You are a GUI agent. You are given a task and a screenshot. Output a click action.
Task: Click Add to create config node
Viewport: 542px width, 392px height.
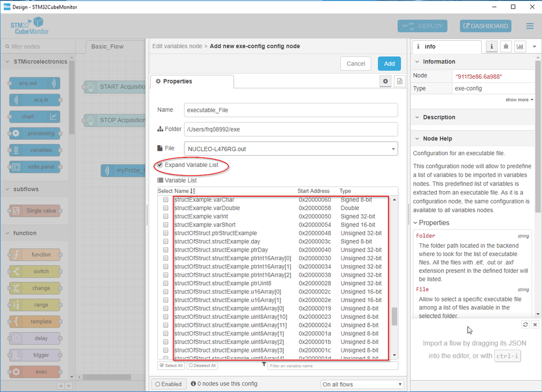point(389,63)
